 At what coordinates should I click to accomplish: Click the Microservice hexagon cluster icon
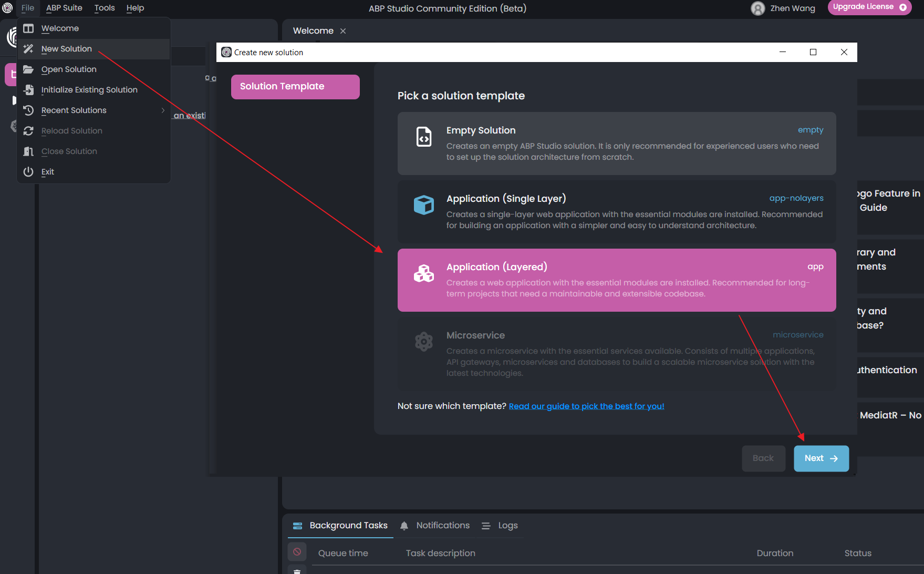[424, 342]
